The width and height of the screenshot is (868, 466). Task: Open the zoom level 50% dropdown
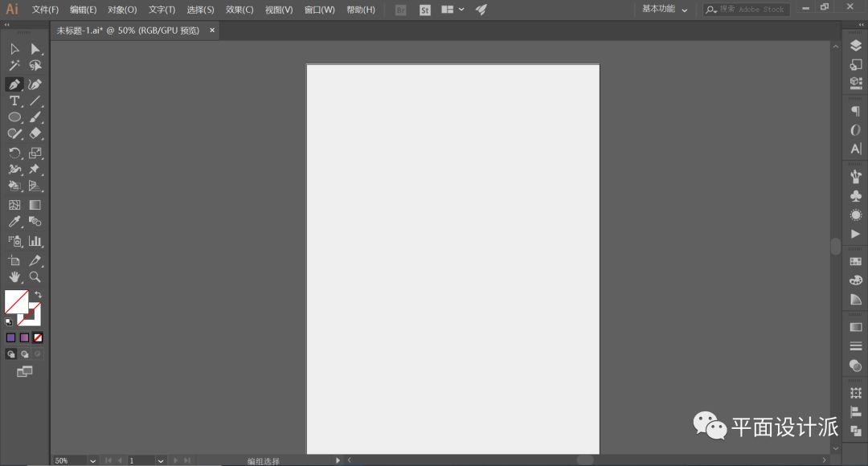point(92,460)
